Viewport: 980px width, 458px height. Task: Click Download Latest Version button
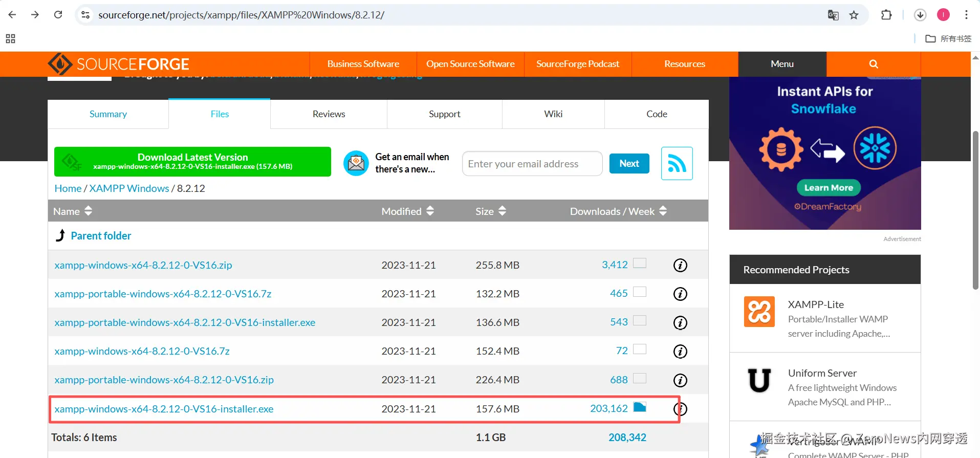(x=192, y=162)
